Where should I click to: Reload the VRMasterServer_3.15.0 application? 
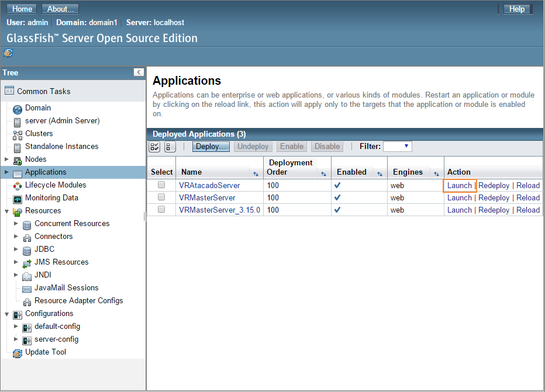coord(528,210)
